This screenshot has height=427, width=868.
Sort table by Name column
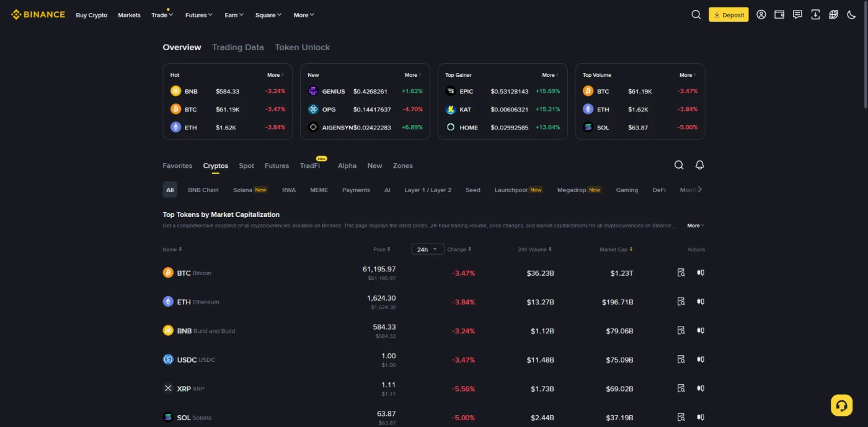(172, 249)
